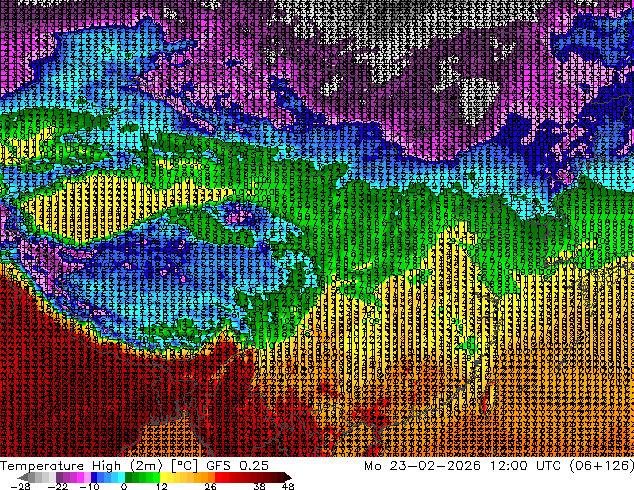
Task: Pick the bright yellow legend swatch above 12
Action: coord(163,477)
